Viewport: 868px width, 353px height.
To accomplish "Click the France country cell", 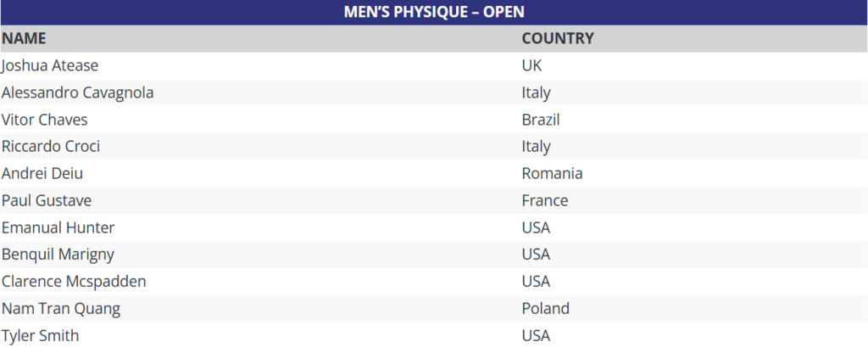I will [545, 200].
